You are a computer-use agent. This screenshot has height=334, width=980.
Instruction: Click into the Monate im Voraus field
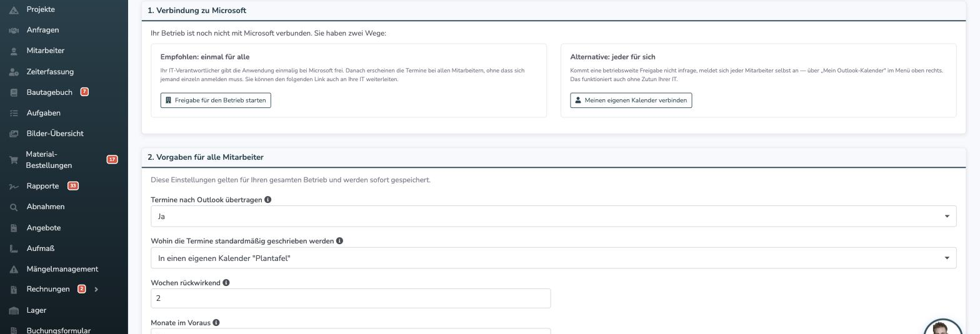(x=351, y=332)
